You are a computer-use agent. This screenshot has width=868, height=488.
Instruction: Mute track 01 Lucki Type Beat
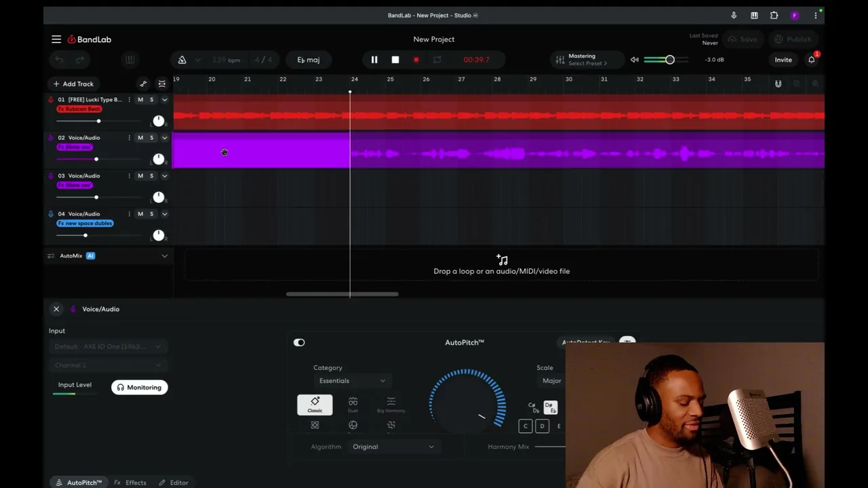(140, 100)
